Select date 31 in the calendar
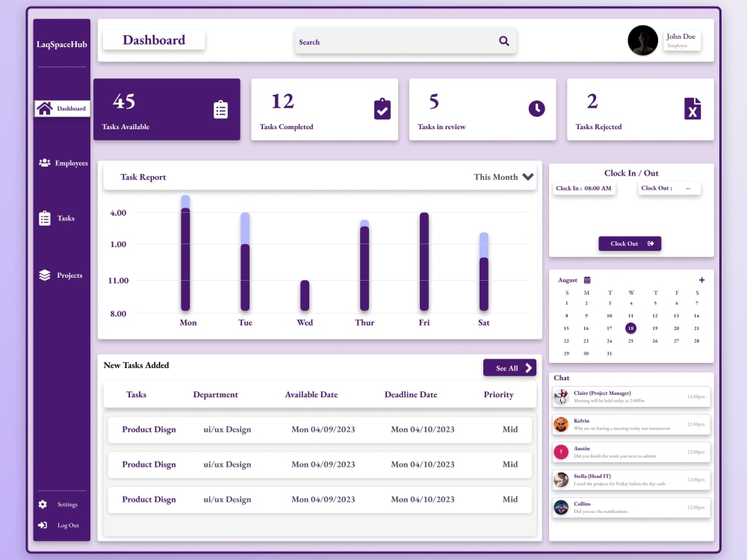Viewport: 747px width, 560px height. [610, 353]
